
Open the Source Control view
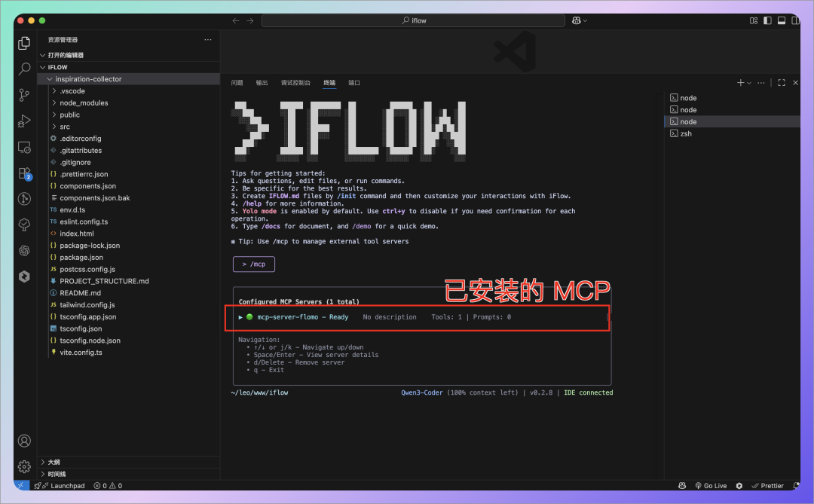tap(24, 95)
